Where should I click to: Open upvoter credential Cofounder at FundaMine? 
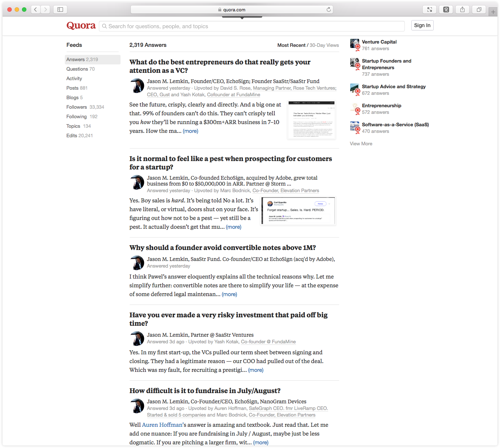234,95
